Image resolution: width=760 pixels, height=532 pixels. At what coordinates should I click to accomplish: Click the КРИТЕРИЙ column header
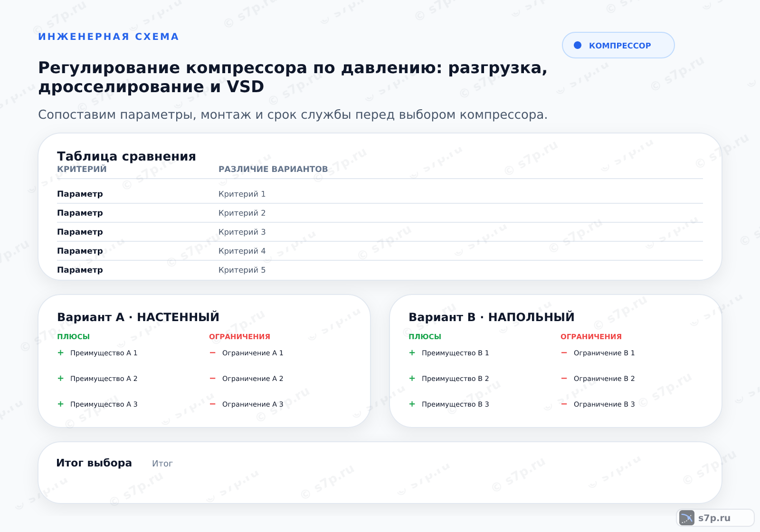coord(82,169)
